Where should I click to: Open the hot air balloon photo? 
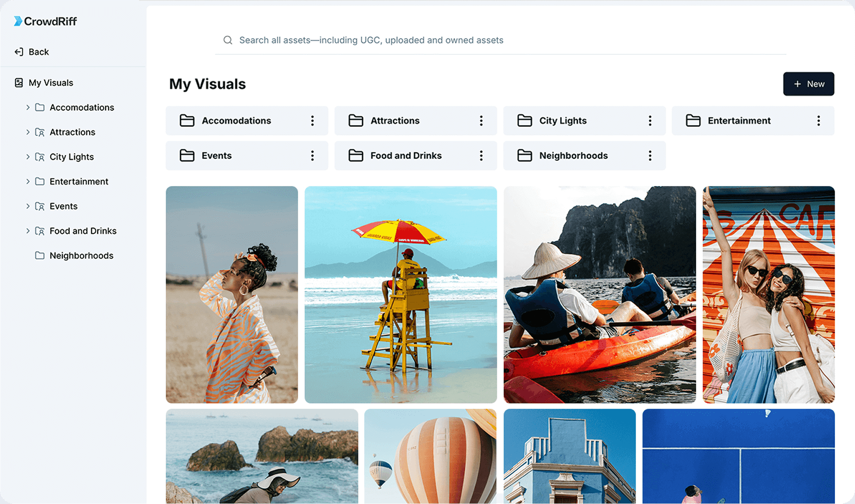point(430,456)
